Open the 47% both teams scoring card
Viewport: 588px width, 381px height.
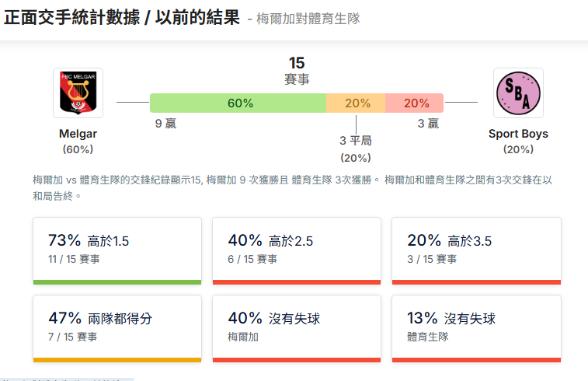(117, 328)
